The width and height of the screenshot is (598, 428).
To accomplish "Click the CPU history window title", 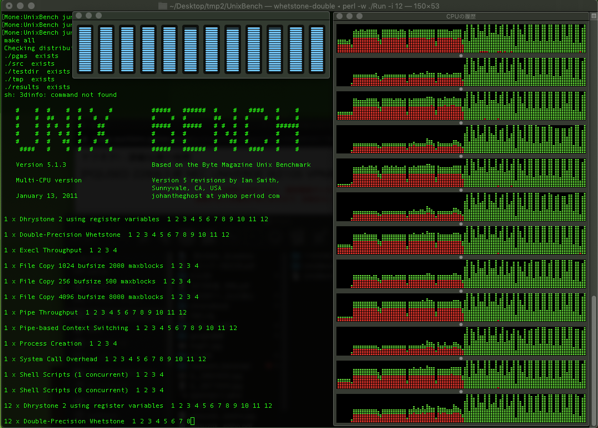I will tap(461, 16).
